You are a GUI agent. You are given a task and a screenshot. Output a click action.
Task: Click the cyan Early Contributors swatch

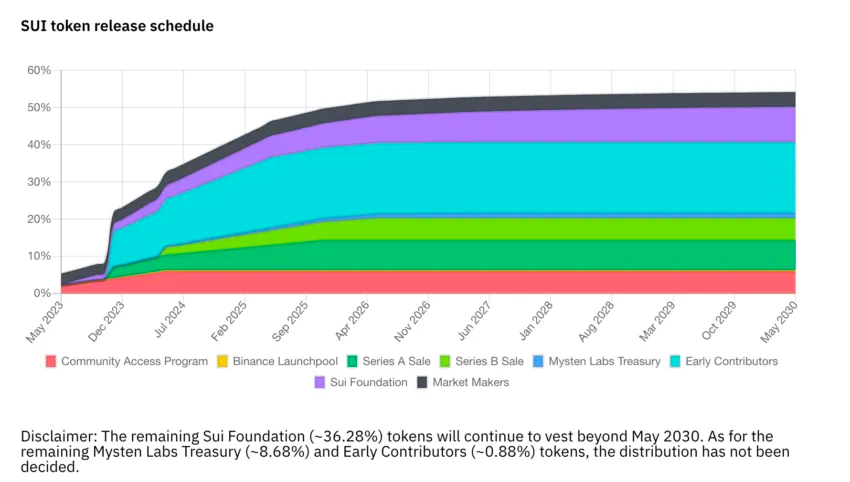coord(675,362)
